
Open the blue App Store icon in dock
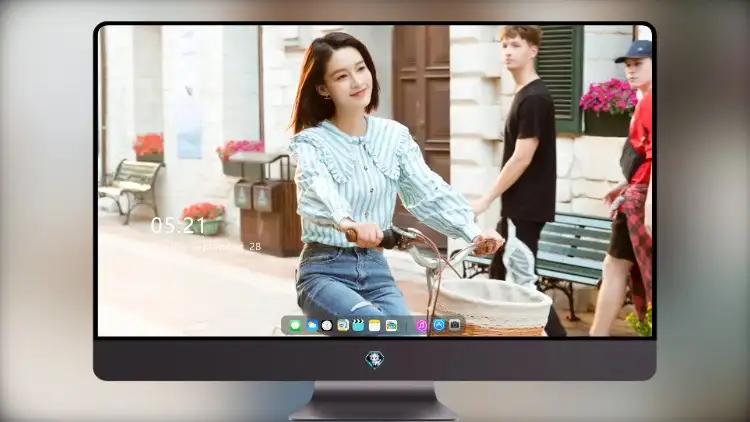tap(439, 325)
